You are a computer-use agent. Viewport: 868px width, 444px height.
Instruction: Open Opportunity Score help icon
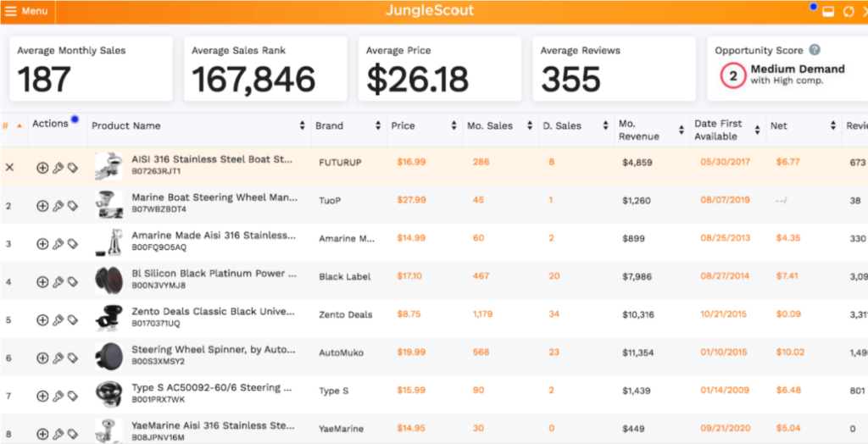(815, 50)
